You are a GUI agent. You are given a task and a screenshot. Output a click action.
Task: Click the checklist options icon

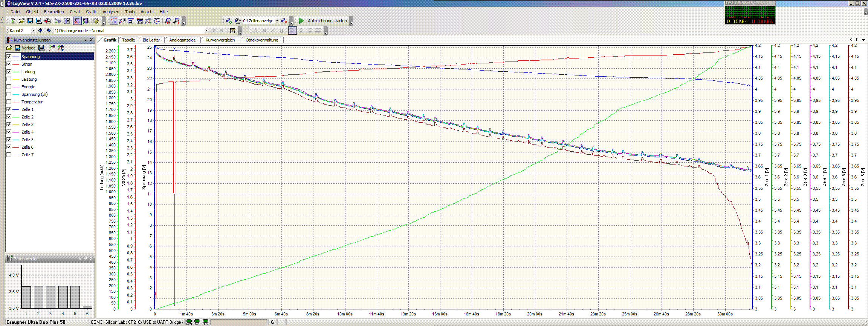(x=67, y=21)
